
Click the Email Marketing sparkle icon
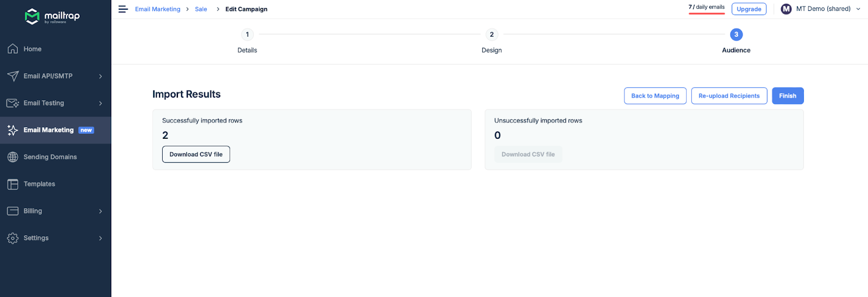13,130
